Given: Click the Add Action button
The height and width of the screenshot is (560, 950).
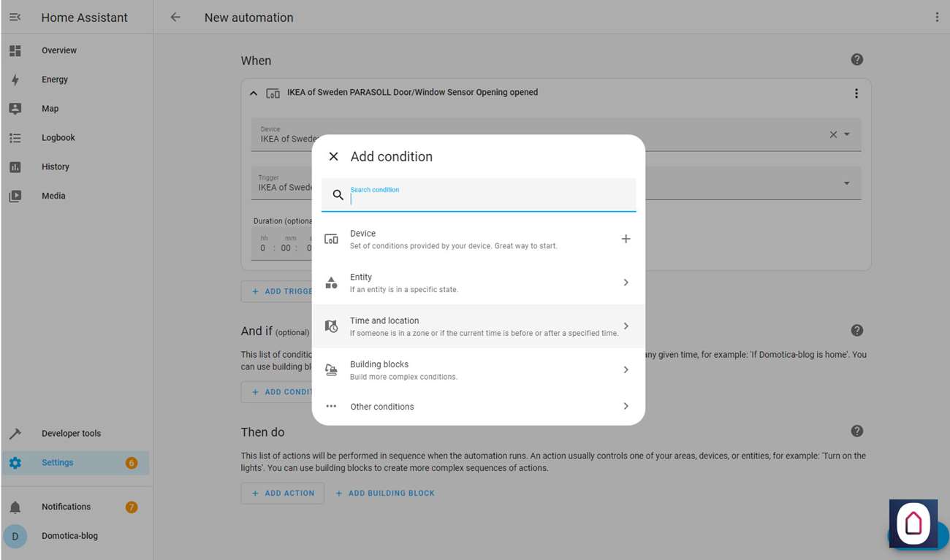Looking at the screenshot, I should [283, 494].
